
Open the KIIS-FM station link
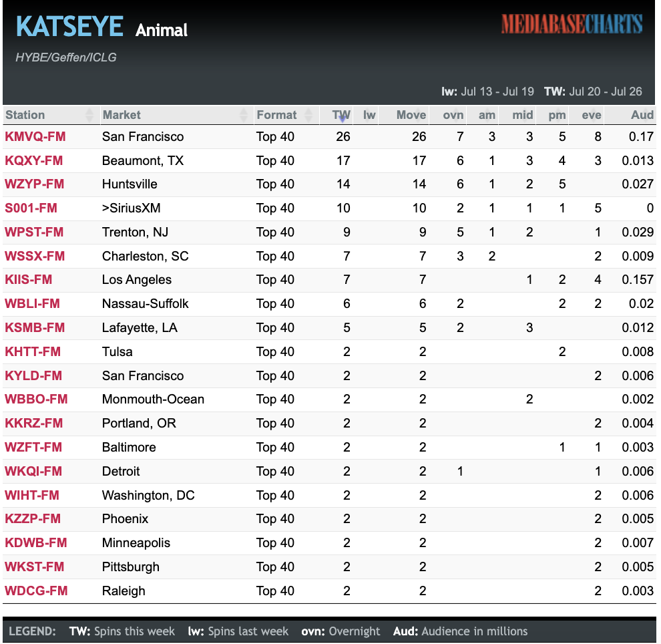coord(28,280)
